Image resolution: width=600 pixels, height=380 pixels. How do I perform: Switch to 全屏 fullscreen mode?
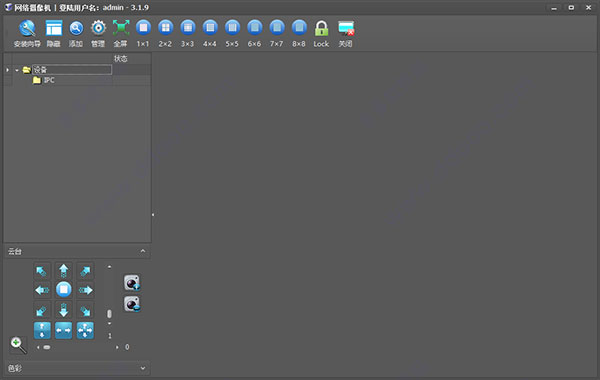click(x=121, y=34)
